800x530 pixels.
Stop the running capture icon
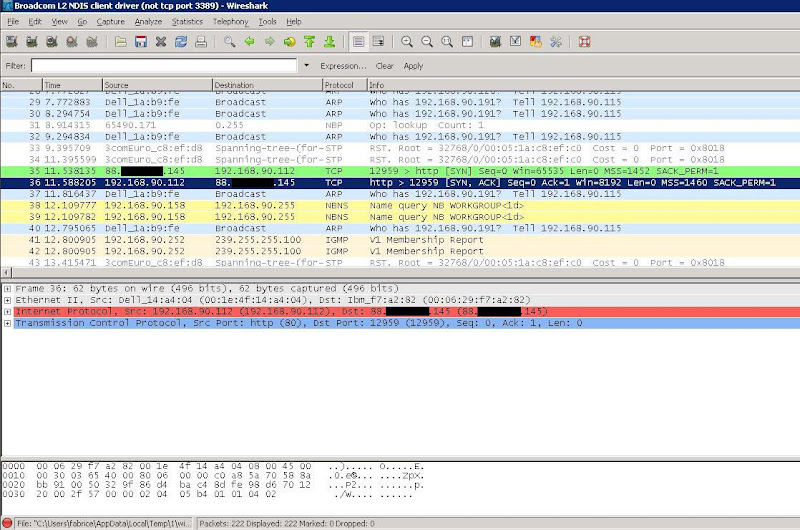click(x=71, y=42)
